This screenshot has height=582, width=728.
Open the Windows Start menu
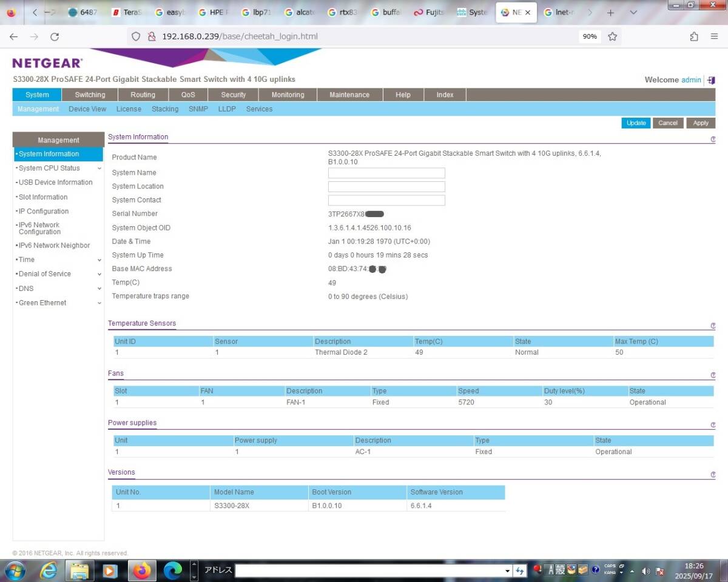point(15,570)
